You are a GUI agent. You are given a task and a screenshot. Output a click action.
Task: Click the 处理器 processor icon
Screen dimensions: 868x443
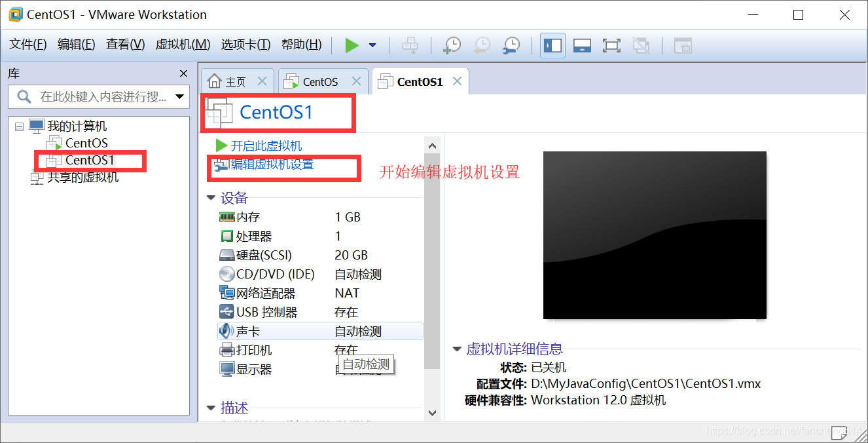coord(226,236)
